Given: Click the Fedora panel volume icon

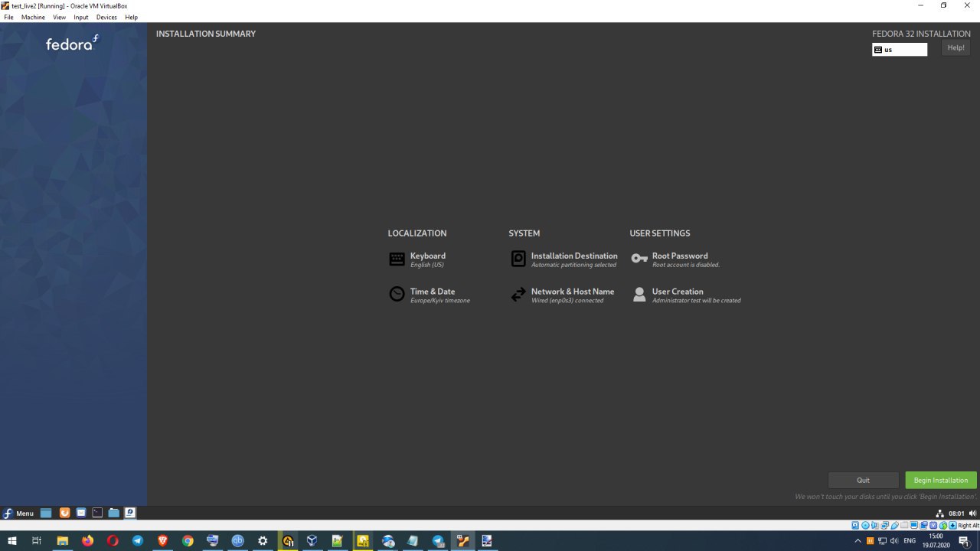Looking at the screenshot, I should tap(972, 514).
